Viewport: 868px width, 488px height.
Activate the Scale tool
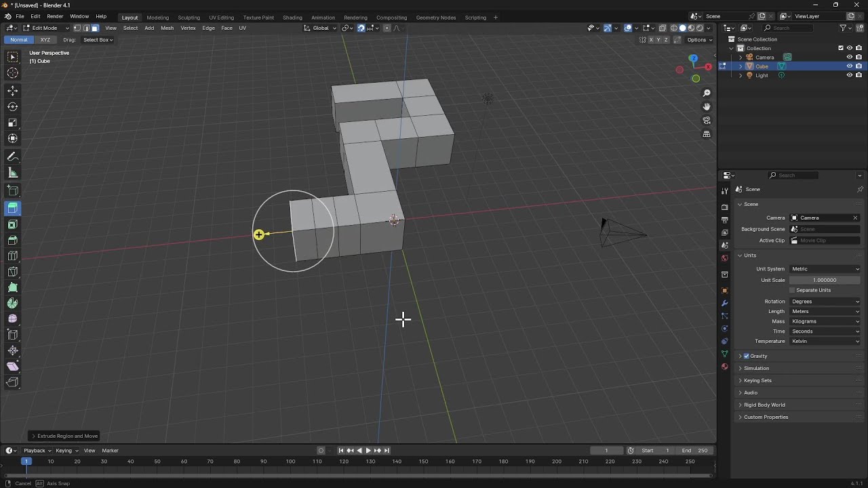click(x=13, y=123)
